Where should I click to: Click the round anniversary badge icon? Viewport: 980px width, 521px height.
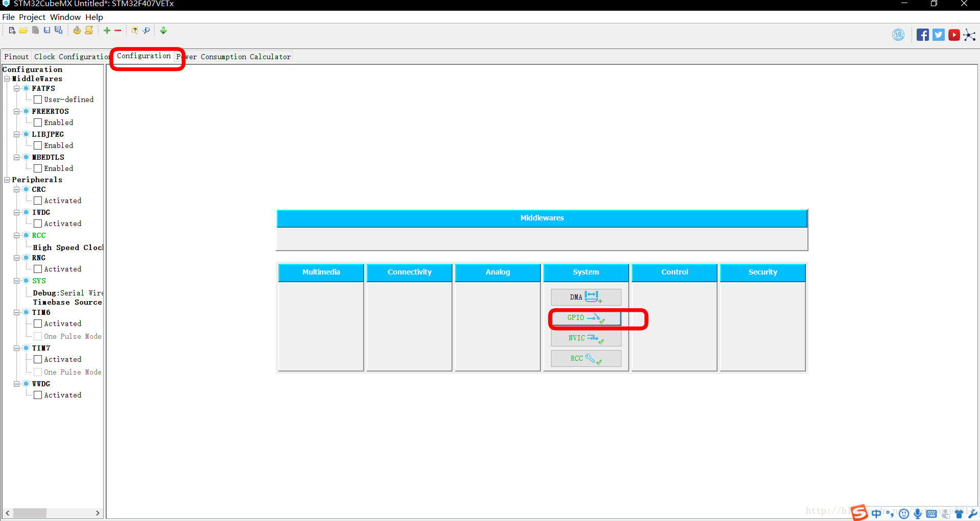click(898, 35)
